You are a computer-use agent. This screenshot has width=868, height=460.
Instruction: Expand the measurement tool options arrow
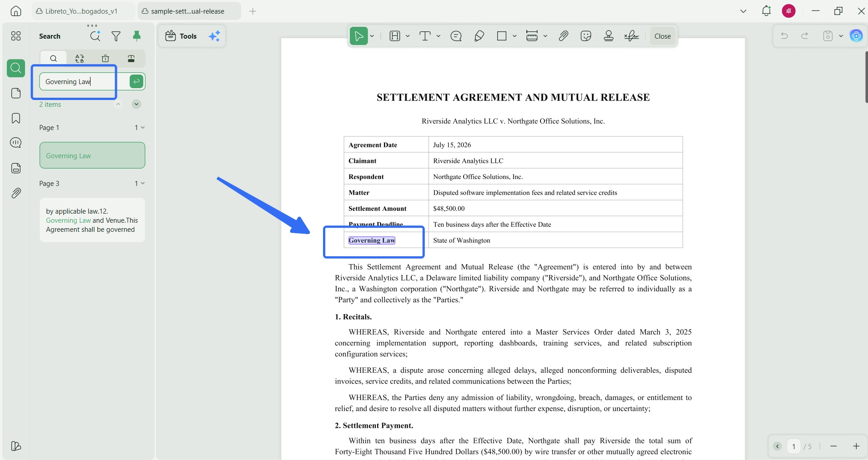point(545,36)
